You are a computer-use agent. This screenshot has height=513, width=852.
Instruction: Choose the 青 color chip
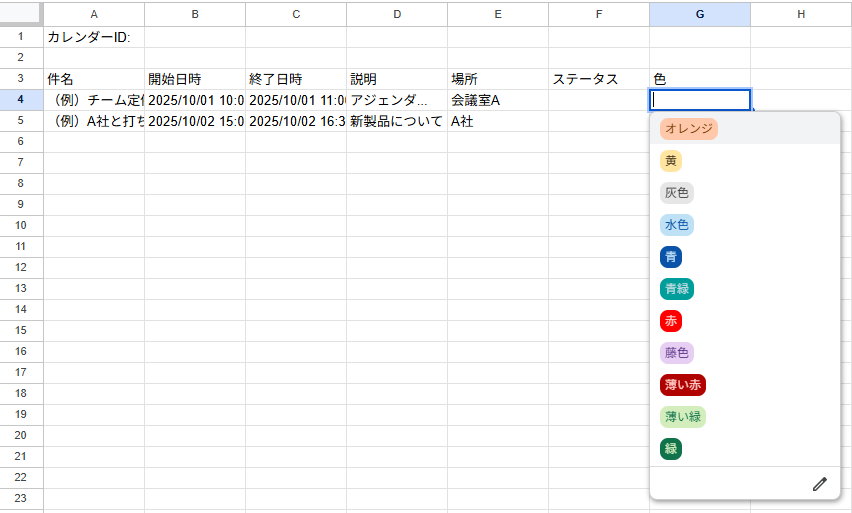pos(671,257)
